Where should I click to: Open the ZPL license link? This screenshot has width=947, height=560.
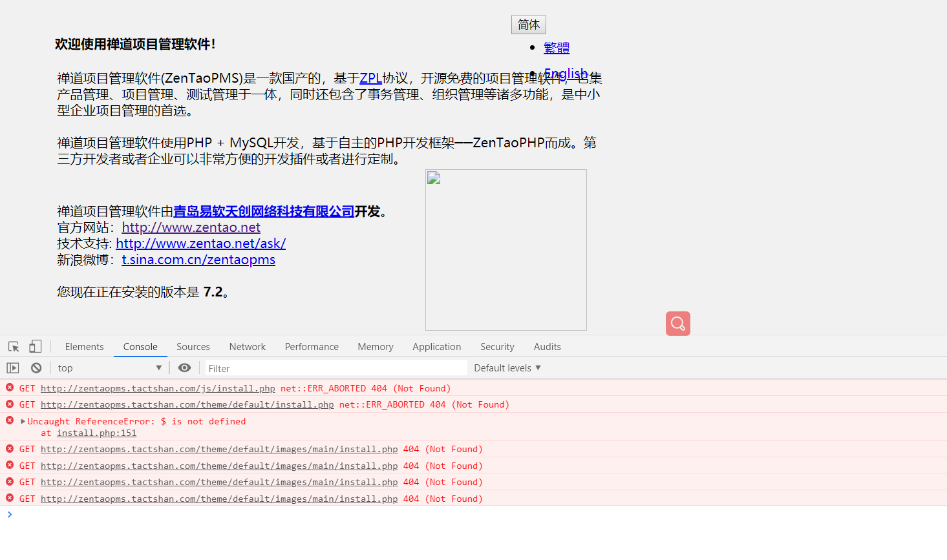click(x=371, y=78)
